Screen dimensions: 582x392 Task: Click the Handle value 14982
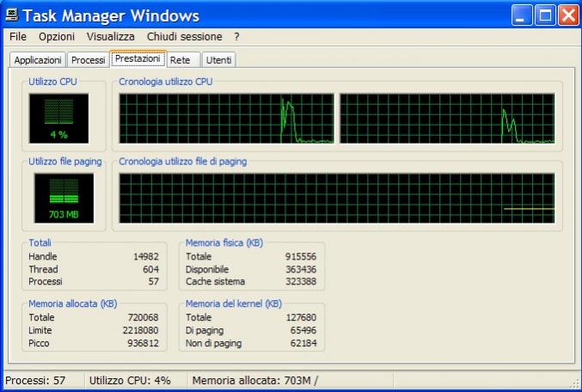tap(146, 256)
